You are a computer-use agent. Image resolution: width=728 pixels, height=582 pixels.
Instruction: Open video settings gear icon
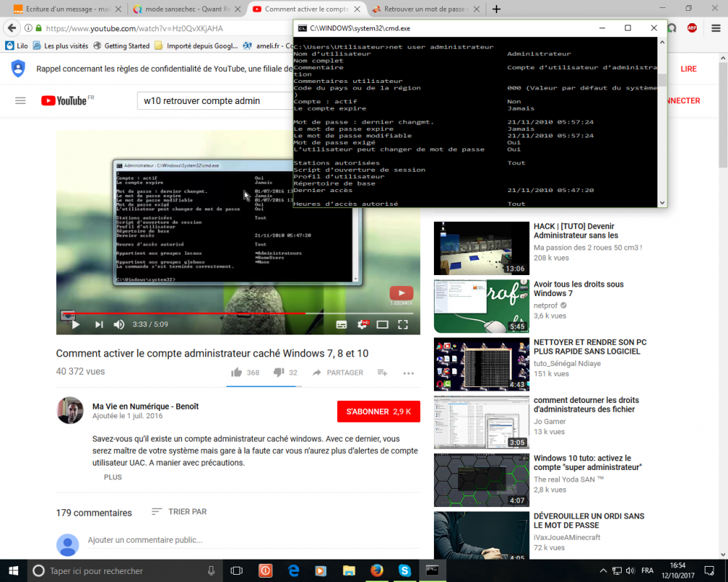(362, 324)
